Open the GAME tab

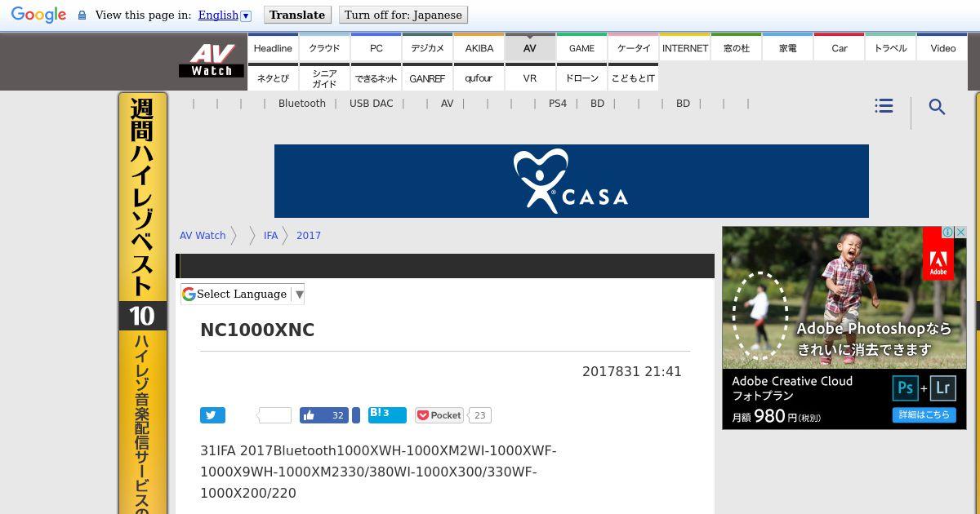click(581, 48)
